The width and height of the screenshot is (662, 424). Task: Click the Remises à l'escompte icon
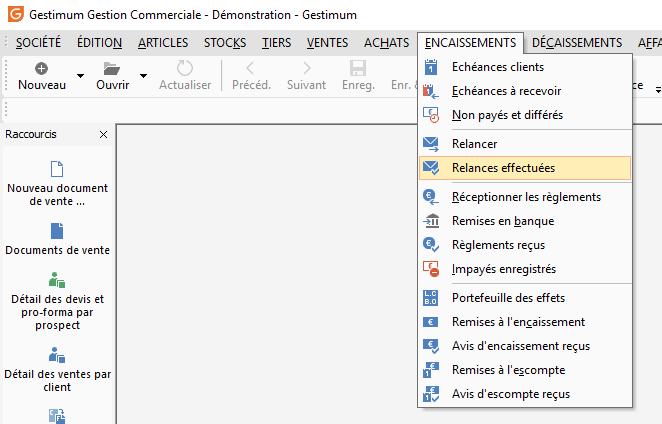coord(431,370)
